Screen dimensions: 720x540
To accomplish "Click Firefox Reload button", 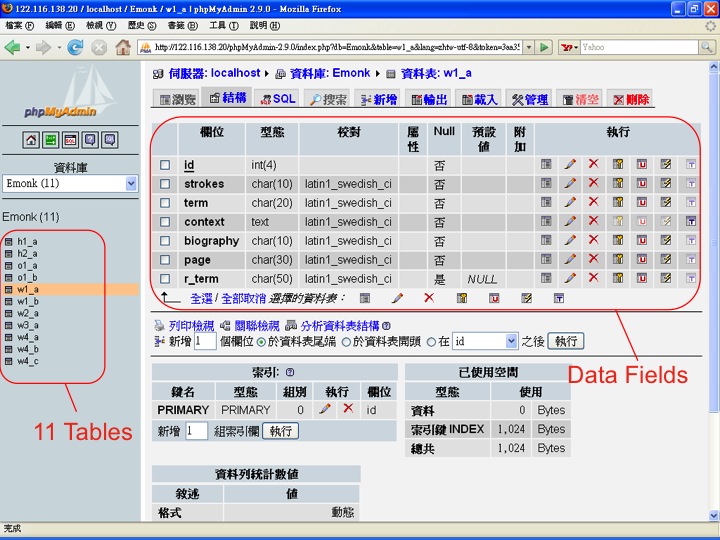I will pos(75,47).
